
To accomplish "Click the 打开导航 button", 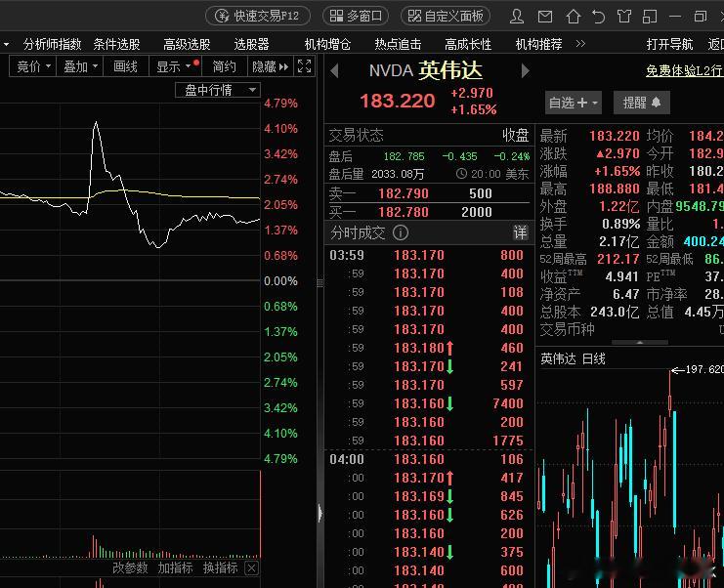I will [669, 44].
